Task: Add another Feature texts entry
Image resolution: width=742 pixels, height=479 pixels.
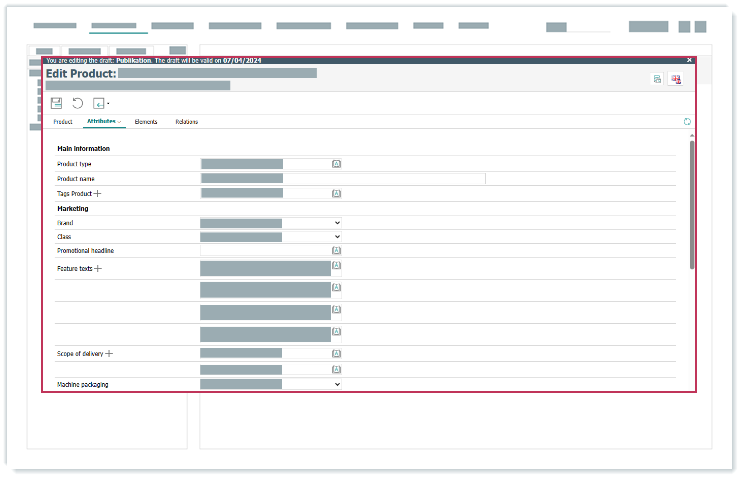Action: pos(98,269)
